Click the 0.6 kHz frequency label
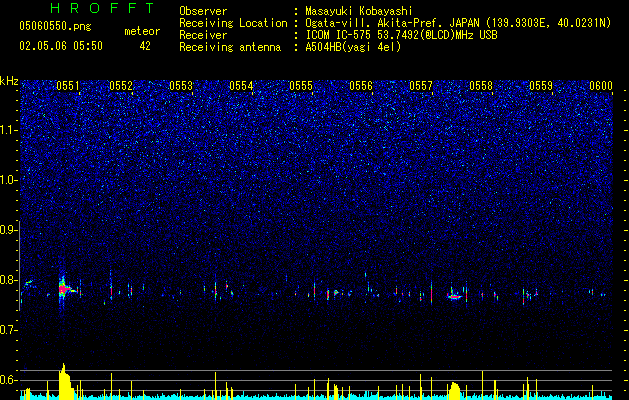 pyautogui.click(x=9, y=380)
